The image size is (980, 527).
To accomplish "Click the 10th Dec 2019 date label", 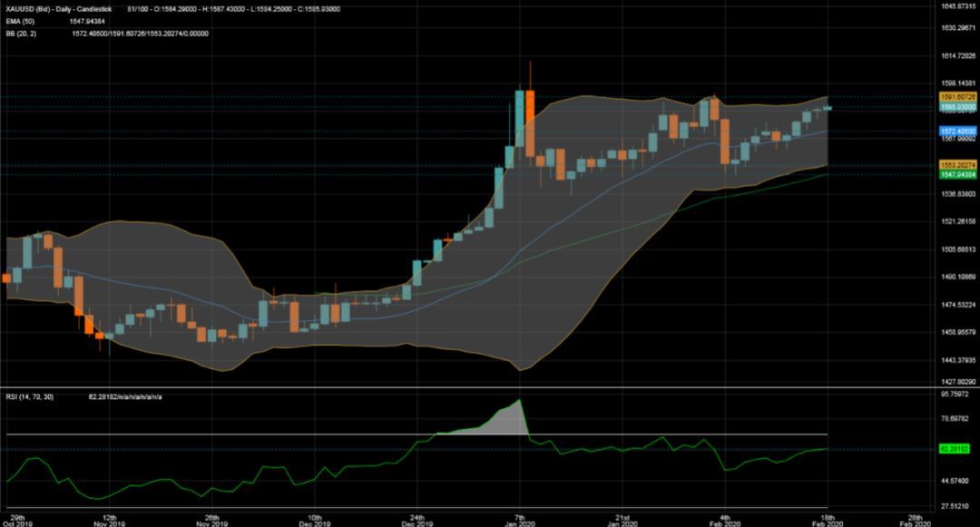I will [314, 521].
